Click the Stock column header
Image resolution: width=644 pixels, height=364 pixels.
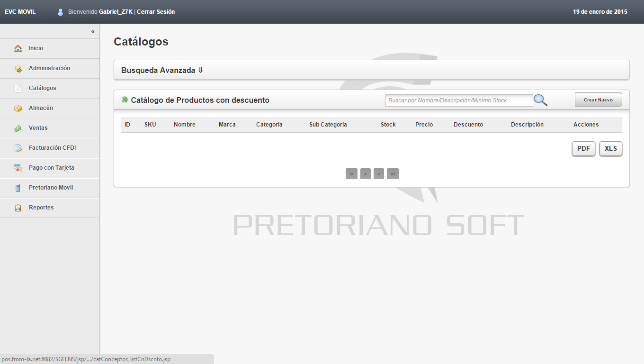pos(388,125)
